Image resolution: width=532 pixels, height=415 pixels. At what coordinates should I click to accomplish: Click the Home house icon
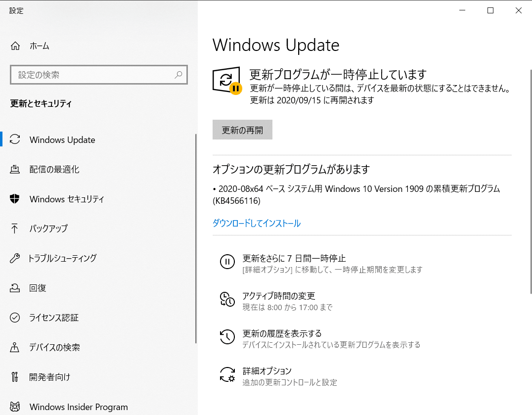click(15, 46)
